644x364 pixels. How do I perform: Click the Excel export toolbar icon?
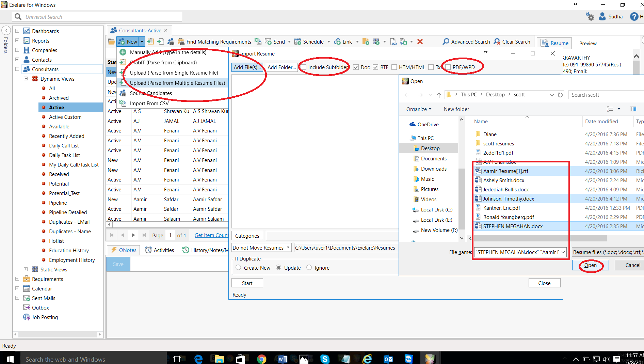(x=403, y=42)
